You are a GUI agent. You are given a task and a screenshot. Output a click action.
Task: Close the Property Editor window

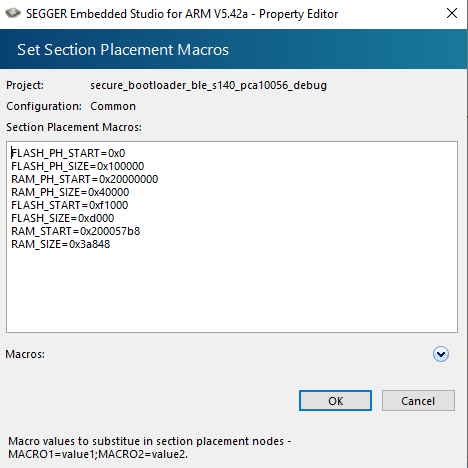coord(452,14)
